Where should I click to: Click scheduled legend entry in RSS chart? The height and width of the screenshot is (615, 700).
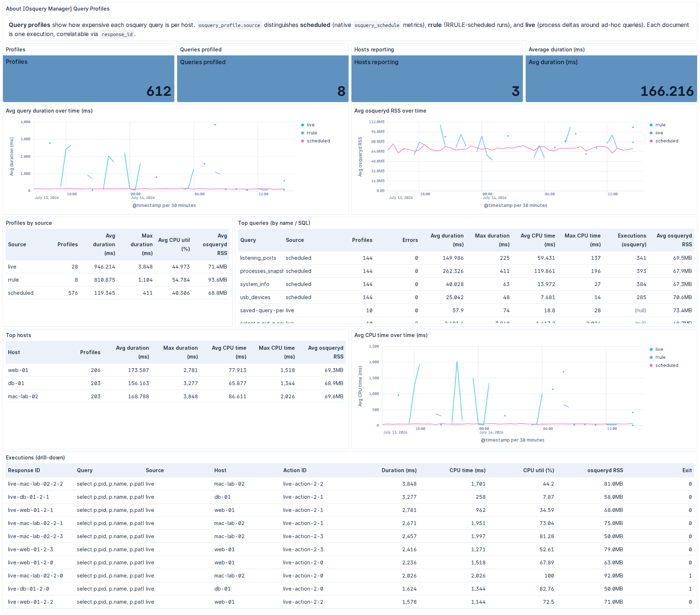(x=667, y=141)
